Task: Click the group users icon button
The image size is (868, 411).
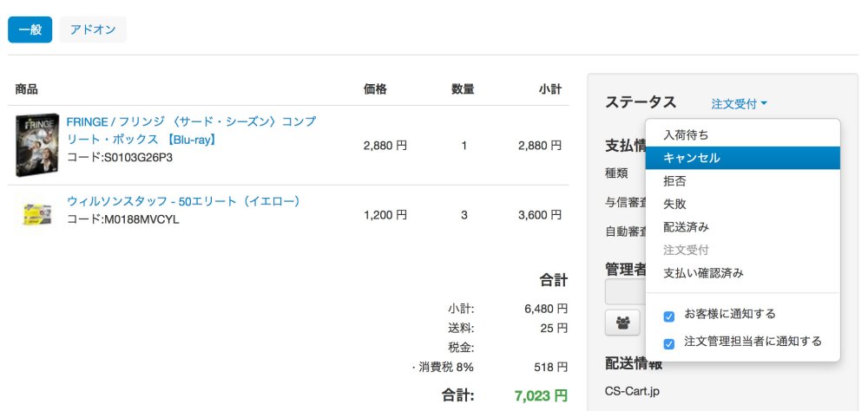Action: point(622,323)
